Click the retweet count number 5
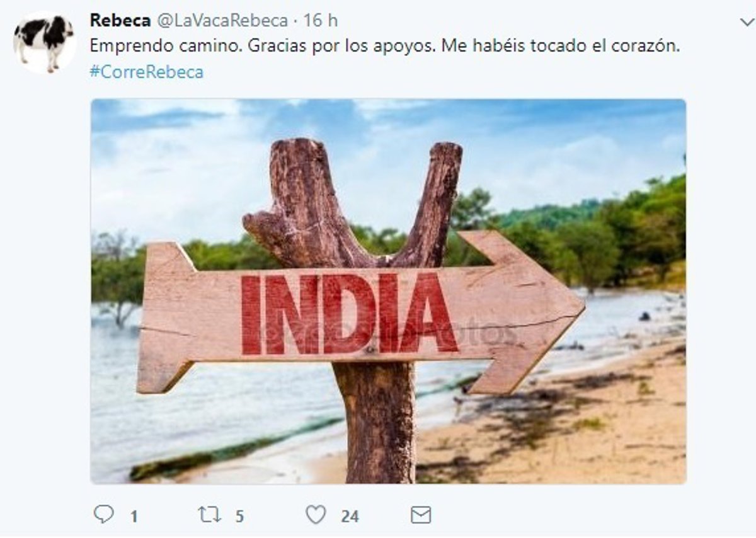Viewport: 756px width, 538px height. [x=239, y=517]
